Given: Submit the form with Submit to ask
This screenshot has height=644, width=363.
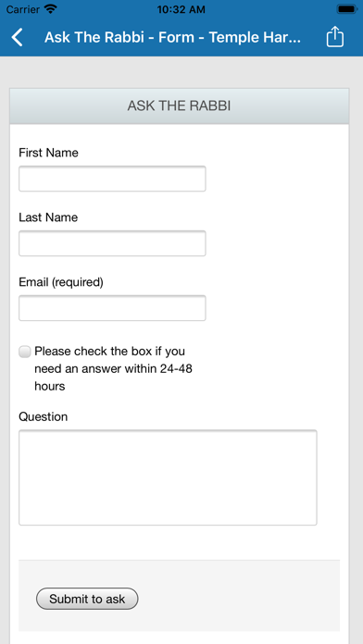Looking at the screenshot, I should click(x=87, y=599).
